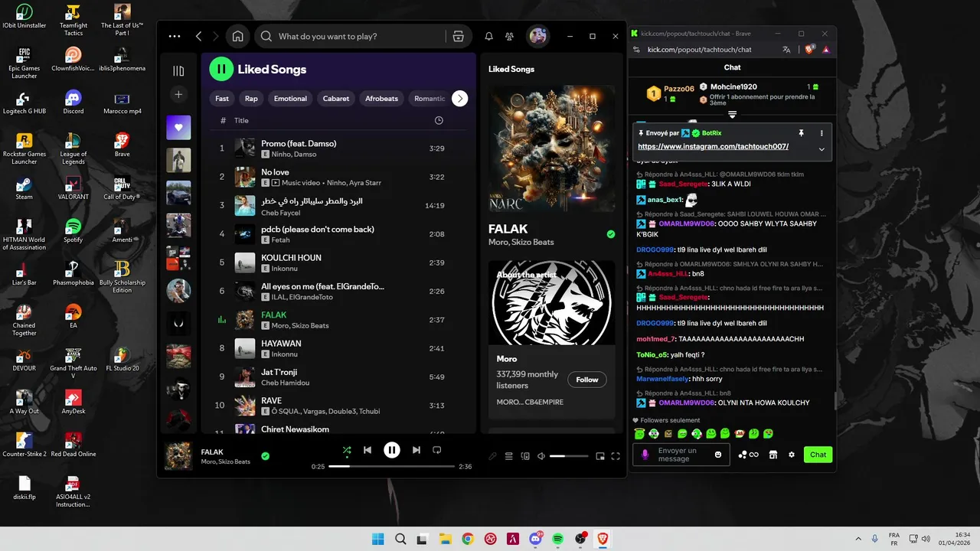This screenshot has width=980, height=551.
Task: Select the Afrobeats filter chip
Action: tap(381, 98)
